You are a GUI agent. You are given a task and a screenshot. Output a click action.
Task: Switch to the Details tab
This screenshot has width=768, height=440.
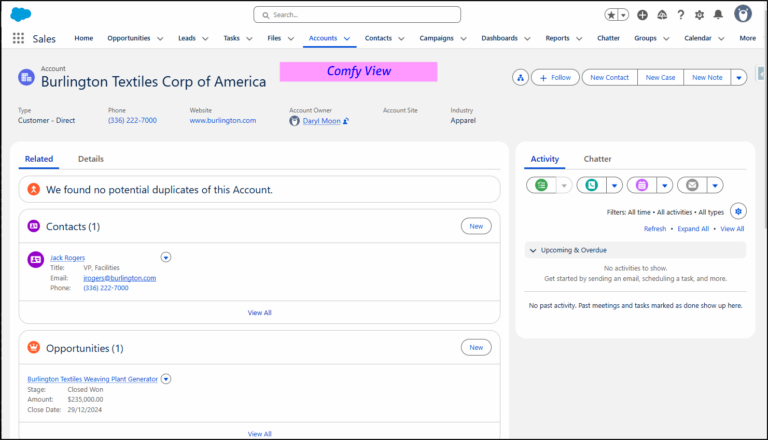tap(91, 159)
